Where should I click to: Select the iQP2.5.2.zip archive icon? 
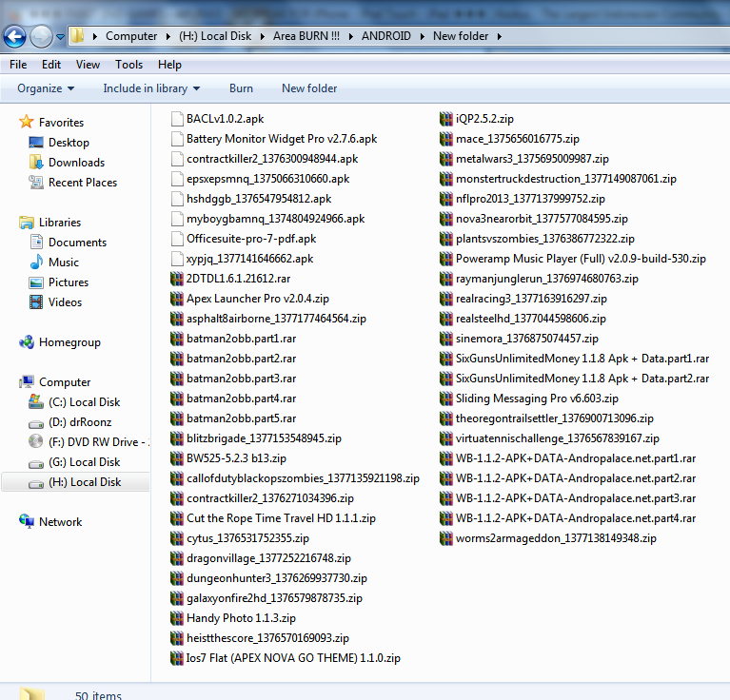tap(446, 119)
